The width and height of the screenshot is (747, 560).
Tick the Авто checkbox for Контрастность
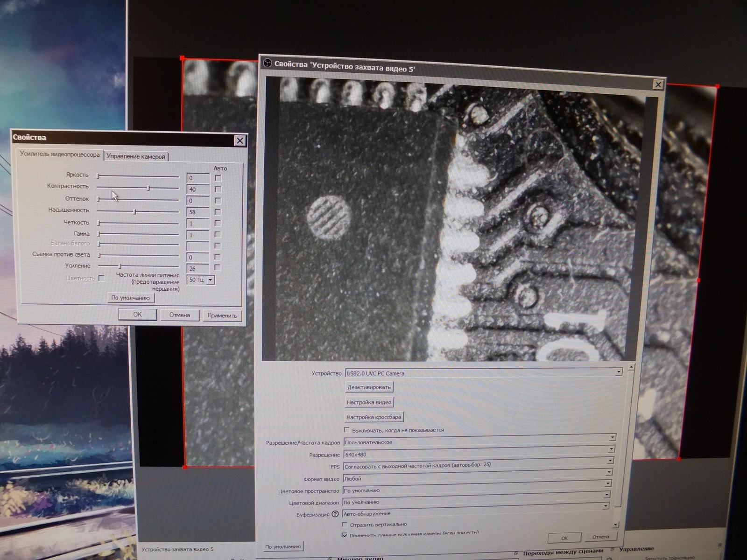point(218,189)
